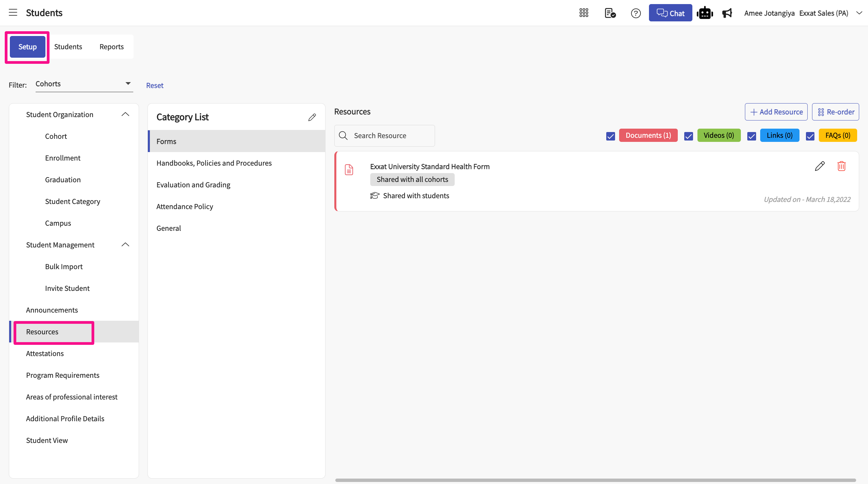Open the hamburger navigation menu
Viewport: 868px width, 484px height.
pyautogui.click(x=13, y=13)
